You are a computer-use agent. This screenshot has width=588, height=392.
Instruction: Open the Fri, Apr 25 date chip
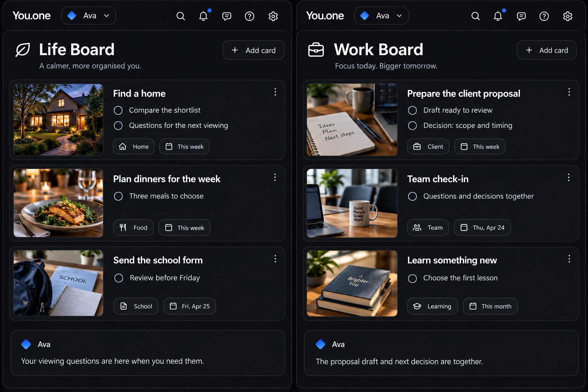tap(189, 306)
